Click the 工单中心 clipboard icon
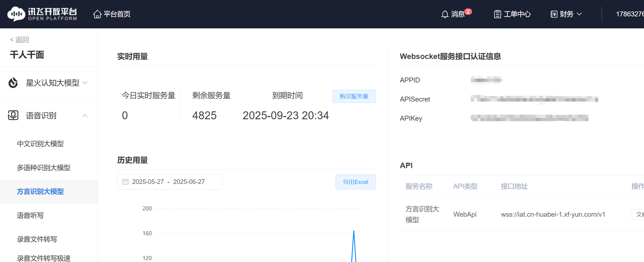The width and height of the screenshot is (644, 262). (x=497, y=14)
